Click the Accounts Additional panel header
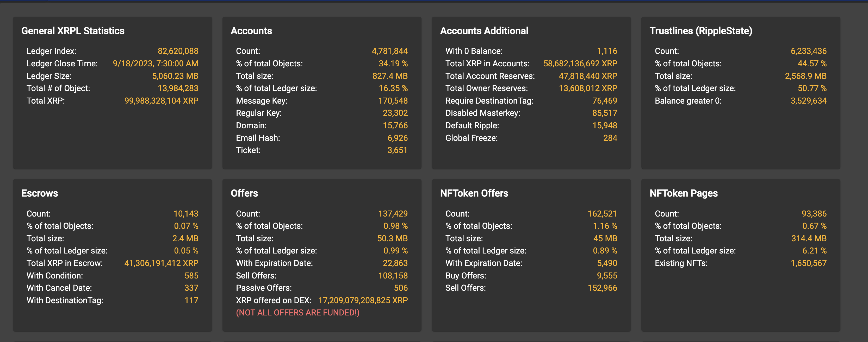Image resolution: width=868 pixels, height=342 pixels. tap(484, 31)
